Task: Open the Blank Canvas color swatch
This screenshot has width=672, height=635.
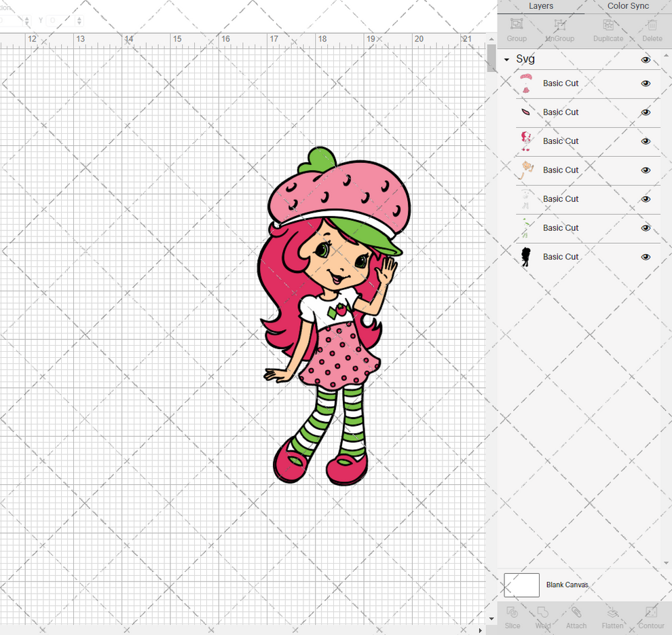Action: (521, 585)
